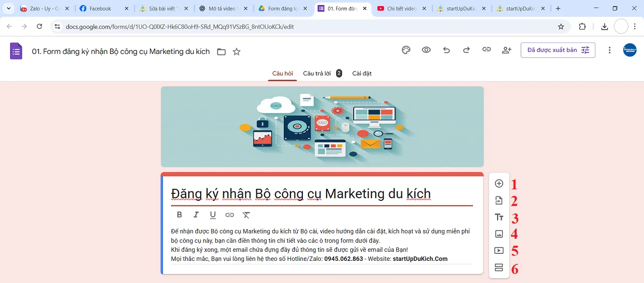Open the Chrome three-dot menu
This screenshot has width=644, height=283.
[x=636, y=27]
